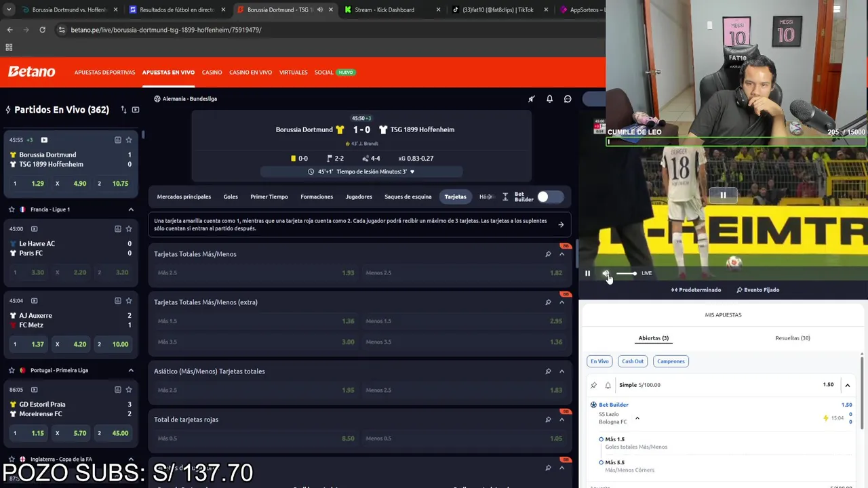Collapse the Asiático Tarjetas totales market
868x488 pixels.
pyautogui.click(x=561, y=371)
